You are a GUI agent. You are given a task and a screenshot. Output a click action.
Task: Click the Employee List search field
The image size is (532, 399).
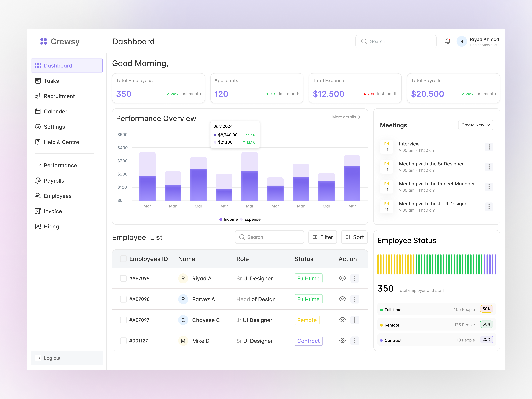pyautogui.click(x=269, y=237)
